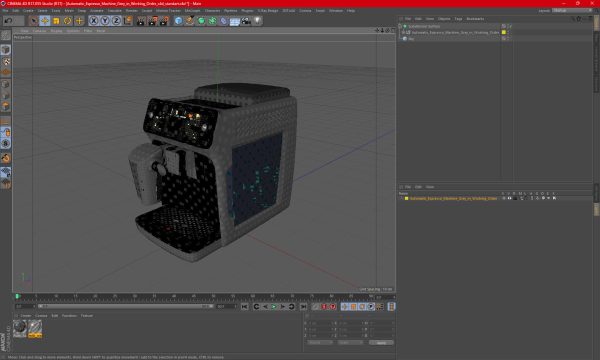600x360 pixels.
Task: Go to start of timeline
Action: [x=245, y=306]
